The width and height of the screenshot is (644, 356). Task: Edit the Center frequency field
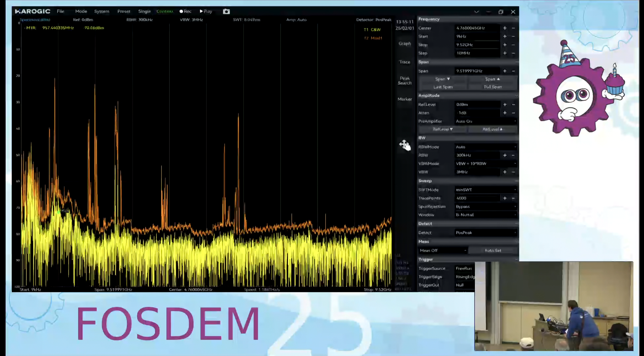[x=477, y=28]
